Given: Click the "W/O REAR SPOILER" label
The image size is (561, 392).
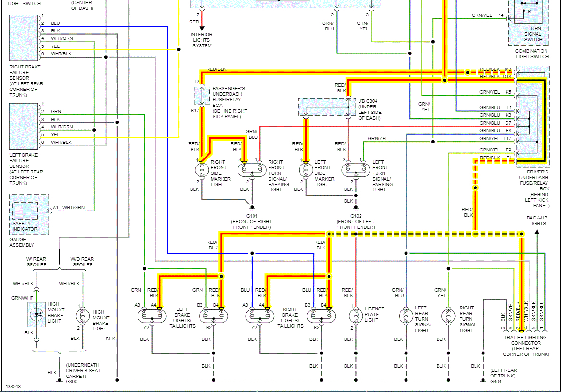Looking at the screenshot, I should [82, 262].
